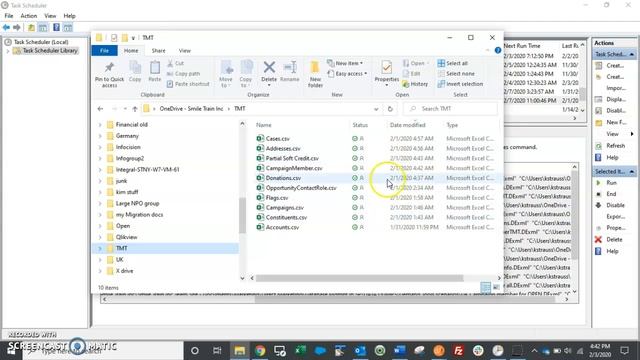Viewport: 640px width, 360px height.
Task: Click Select all in ribbon
Action: pyautogui.click(x=453, y=63)
